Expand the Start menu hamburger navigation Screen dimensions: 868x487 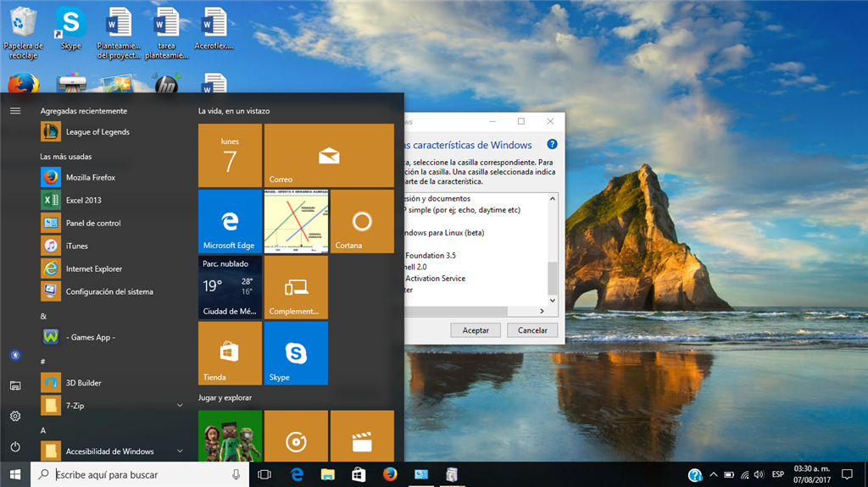15,111
